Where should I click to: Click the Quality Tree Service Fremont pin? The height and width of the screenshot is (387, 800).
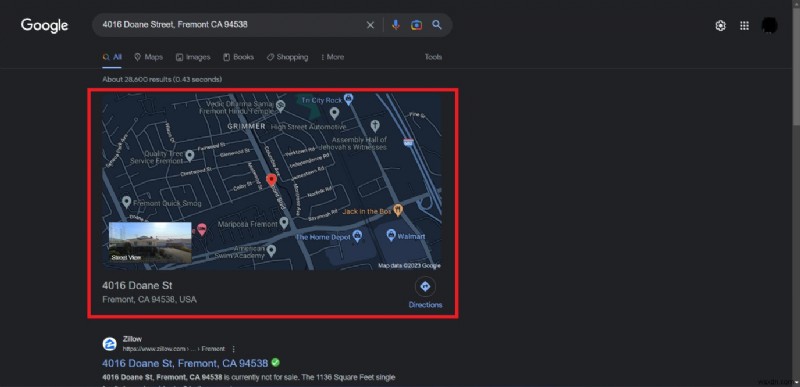tap(189, 156)
